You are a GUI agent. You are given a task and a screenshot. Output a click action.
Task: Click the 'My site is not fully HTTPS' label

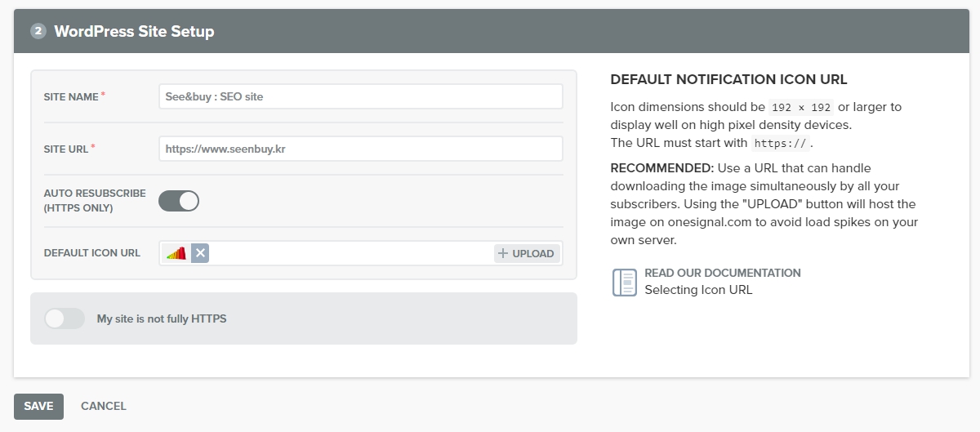click(162, 318)
